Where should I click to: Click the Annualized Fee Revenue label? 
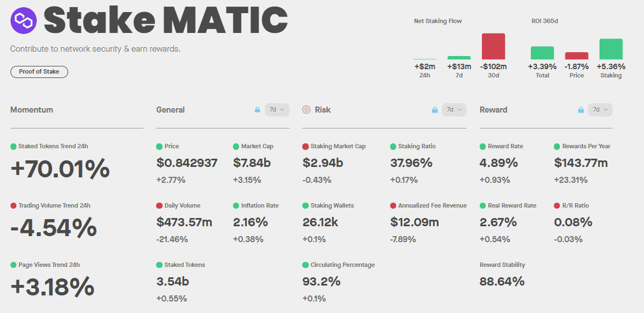(432, 206)
